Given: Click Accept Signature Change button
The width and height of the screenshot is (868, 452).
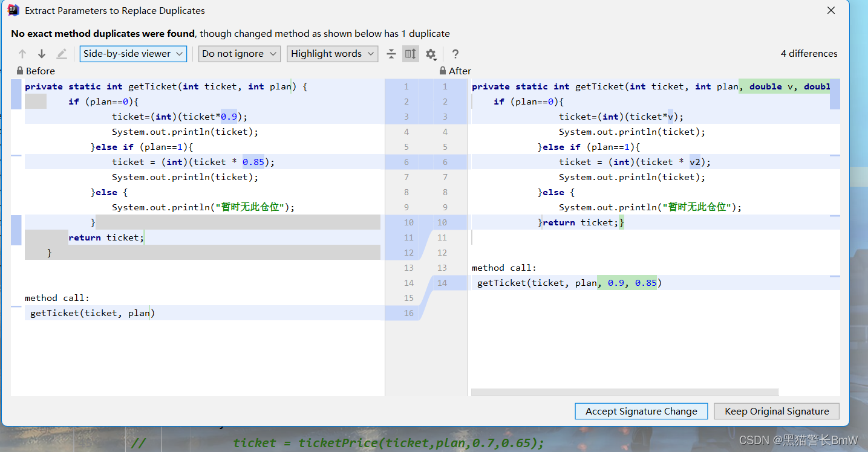Looking at the screenshot, I should point(641,411).
